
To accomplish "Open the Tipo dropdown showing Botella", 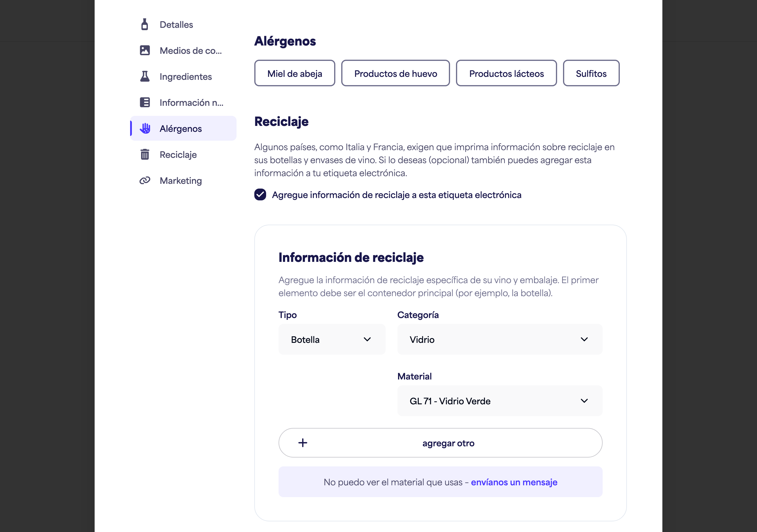I will point(332,340).
